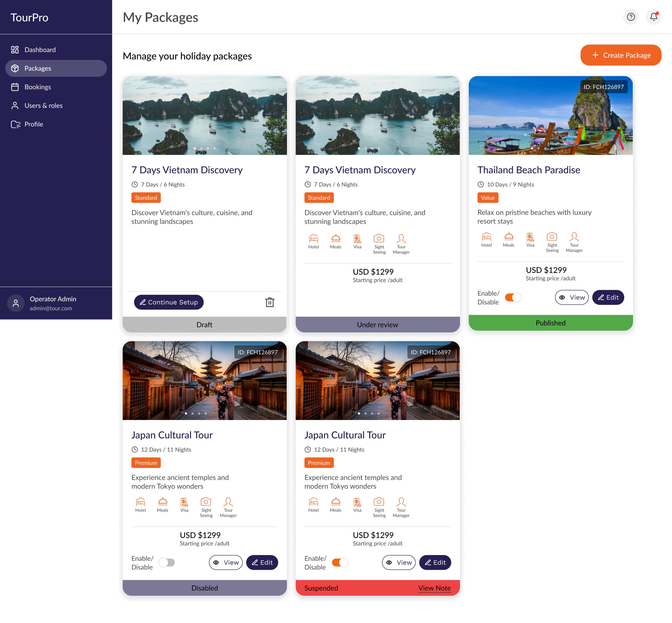Click Tour Manager icon on under-review Vietnam card

click(401, 239)
